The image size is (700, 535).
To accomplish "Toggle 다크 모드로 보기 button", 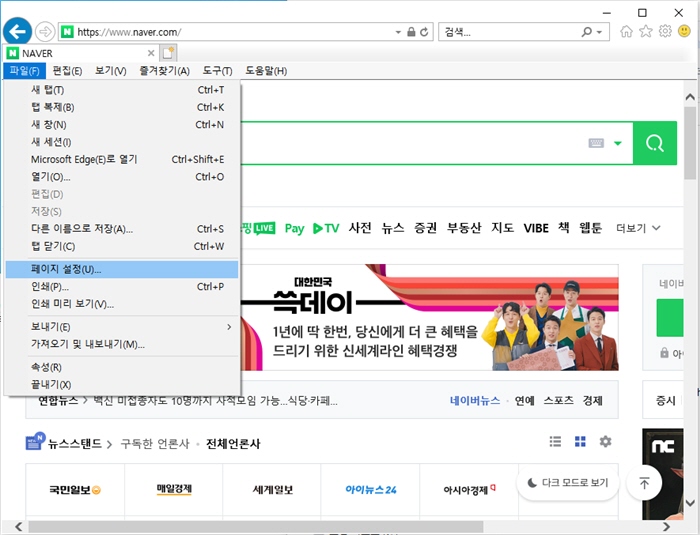I will click(568, 483).
